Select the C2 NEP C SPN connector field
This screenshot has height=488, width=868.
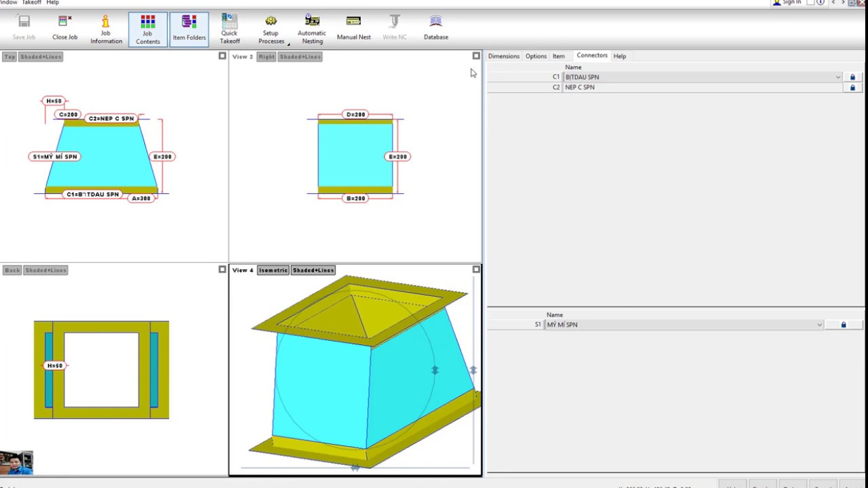703,87
